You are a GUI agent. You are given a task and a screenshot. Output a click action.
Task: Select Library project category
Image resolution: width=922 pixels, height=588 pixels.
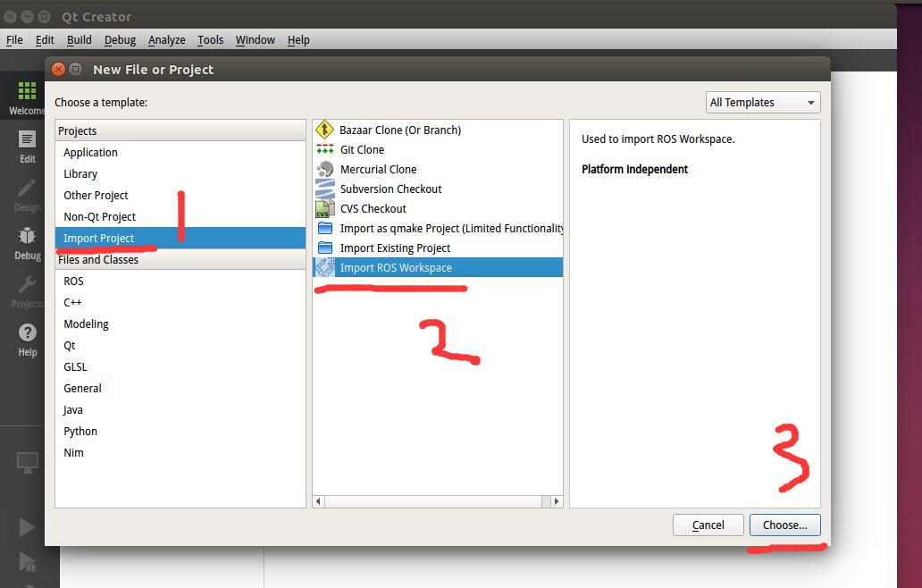[x=180, y=174]
